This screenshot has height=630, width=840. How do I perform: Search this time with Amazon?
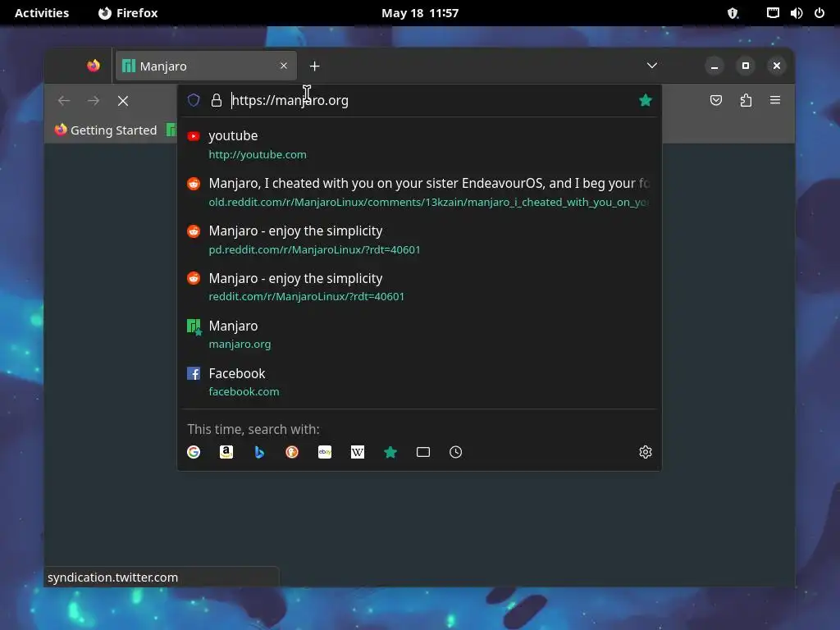pyautogui.click(x=226, y=452)
